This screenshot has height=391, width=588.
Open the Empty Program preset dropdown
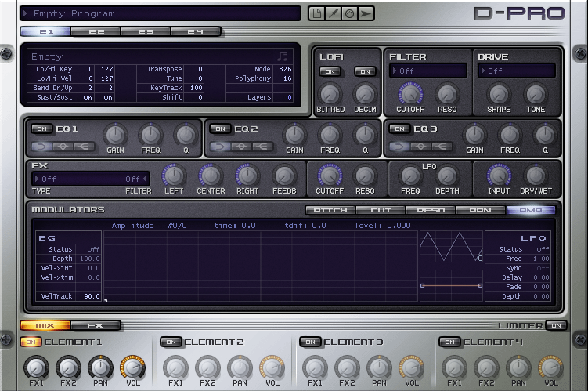(x=161, y=14)
